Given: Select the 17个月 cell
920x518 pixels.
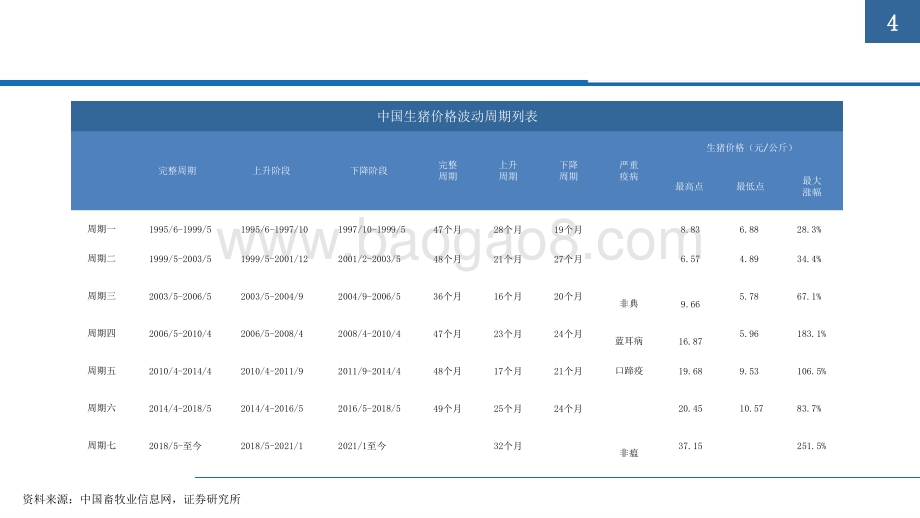Looking at the screenshot, I should 508,371.
